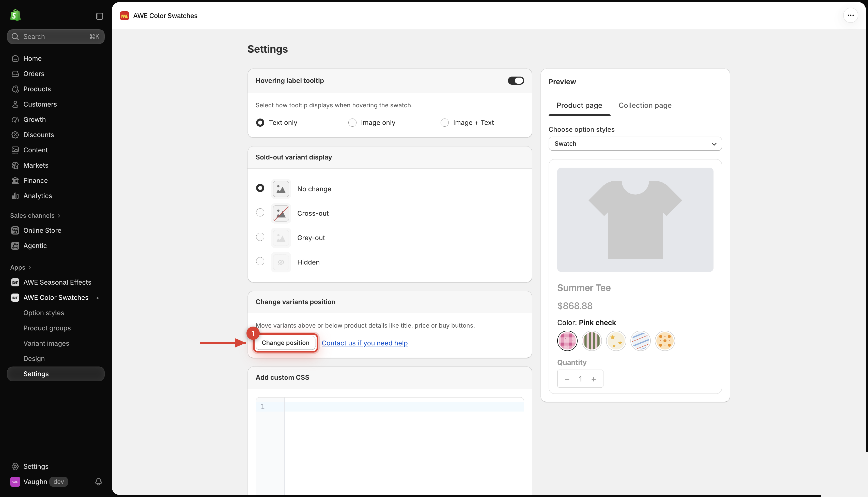Viewport: 868px width, 497px height.
Task: Toggle Hovering label tooltip switch
Action: click(516, 81)
